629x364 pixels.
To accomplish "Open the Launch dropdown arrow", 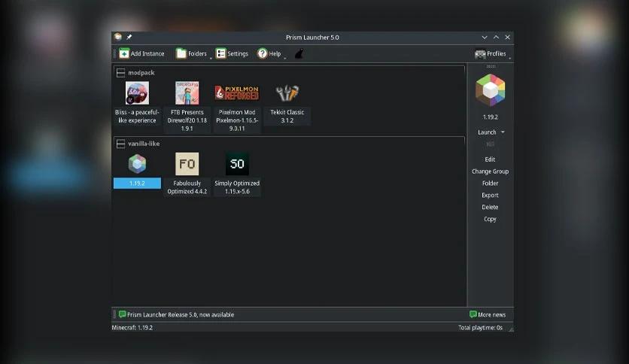I will [503, 132].
